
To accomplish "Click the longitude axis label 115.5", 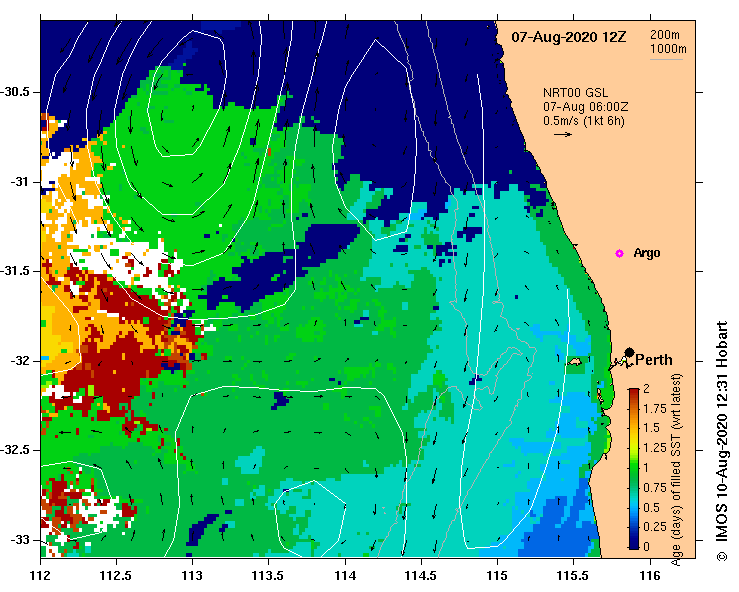I will pyautogui.click(x=574, y=576).
